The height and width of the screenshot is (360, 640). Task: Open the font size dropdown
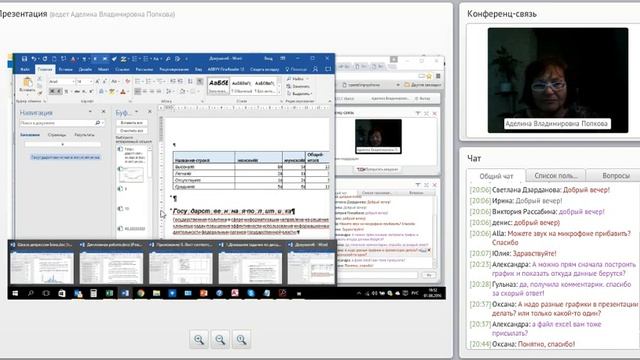(91, 82)
